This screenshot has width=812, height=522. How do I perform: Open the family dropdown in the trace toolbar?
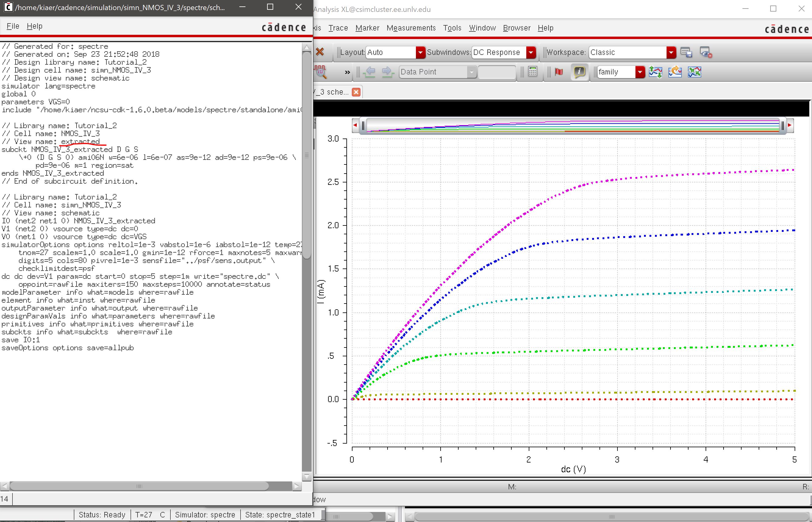pyautogui.click(x=621, y=72)
